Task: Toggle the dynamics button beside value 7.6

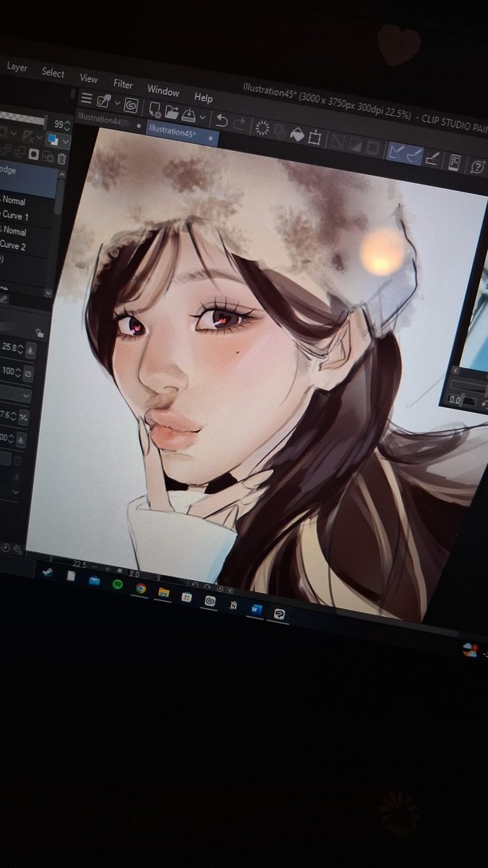Action: click(24, 417)
